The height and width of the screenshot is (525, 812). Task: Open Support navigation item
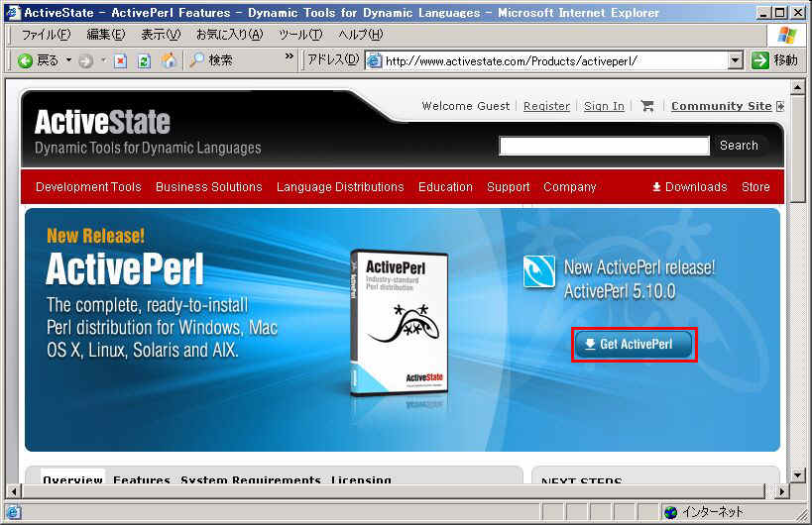(508, 187)
